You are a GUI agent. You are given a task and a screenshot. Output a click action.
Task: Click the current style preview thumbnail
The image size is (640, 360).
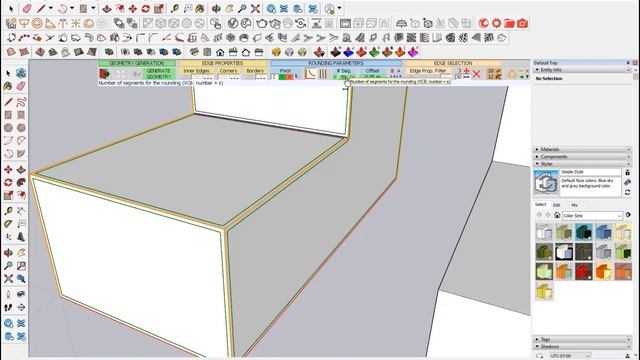(546, 182)
